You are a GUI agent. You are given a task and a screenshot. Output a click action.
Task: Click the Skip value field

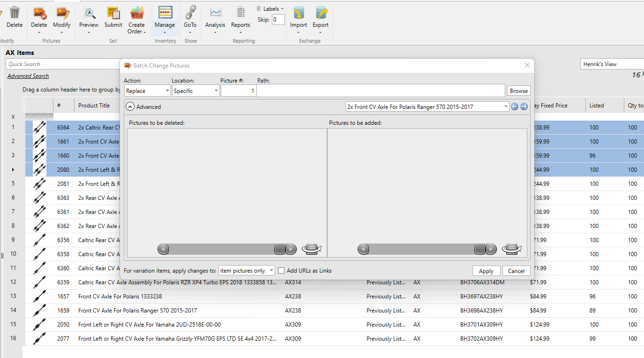(278, 20)
